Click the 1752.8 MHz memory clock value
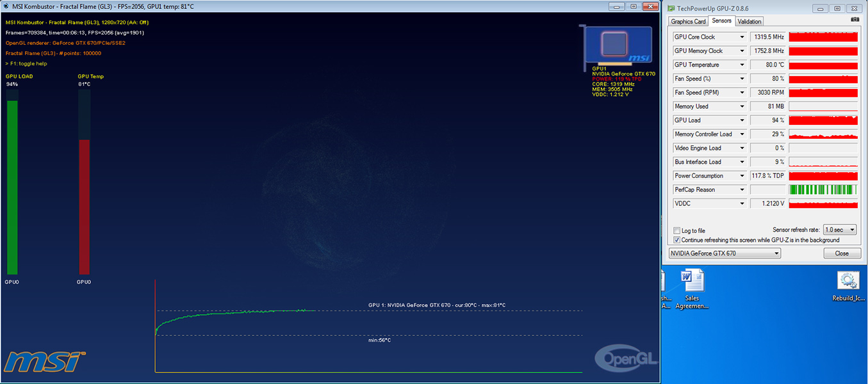 768,51
